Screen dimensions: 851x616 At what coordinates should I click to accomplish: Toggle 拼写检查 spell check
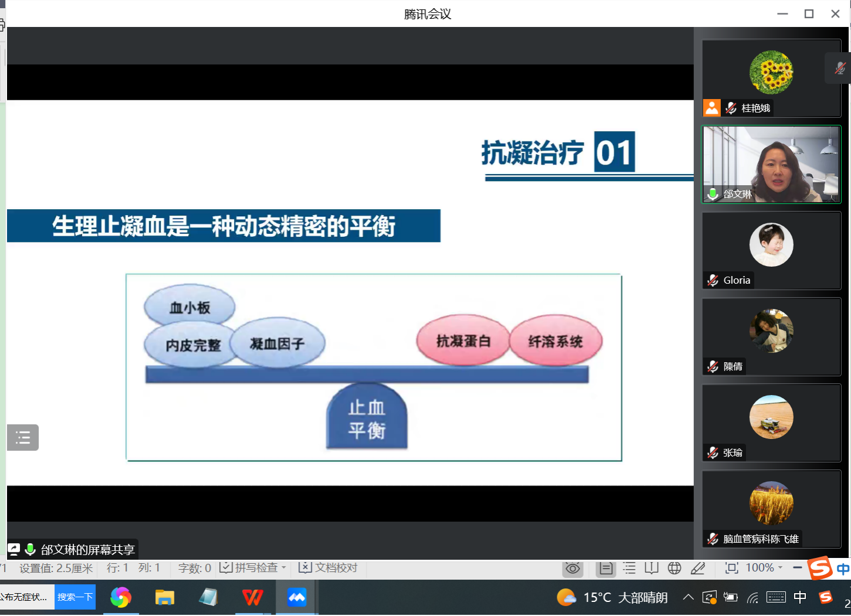pos(249,568)
